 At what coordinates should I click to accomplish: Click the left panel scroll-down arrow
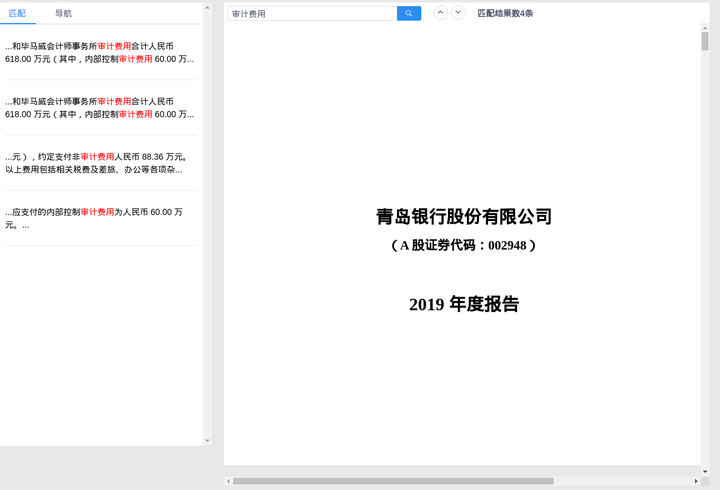207,441
